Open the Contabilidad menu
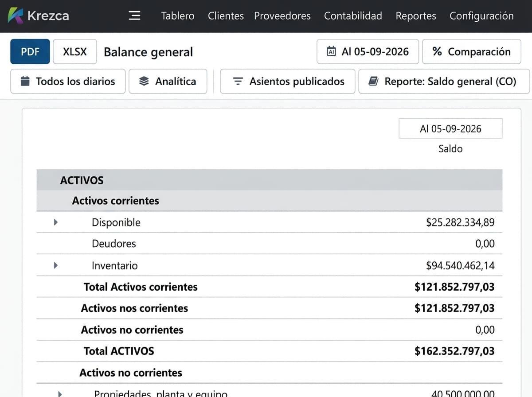 click(353, 16)
